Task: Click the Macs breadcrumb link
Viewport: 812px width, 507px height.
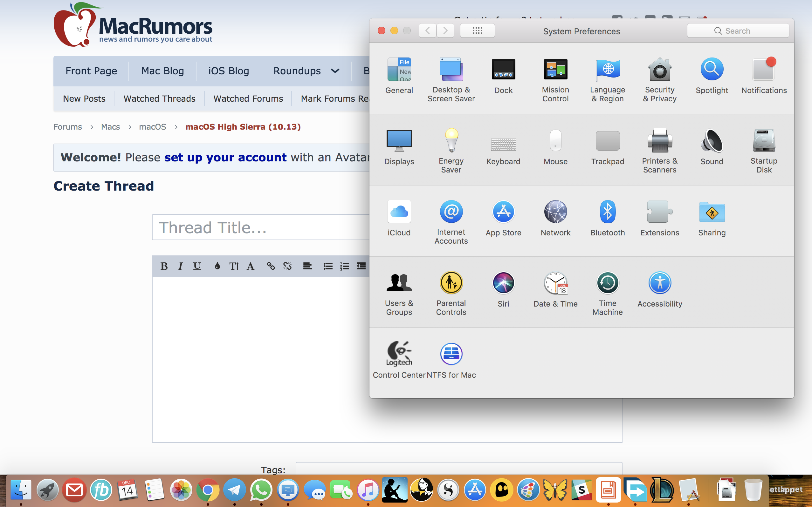Action: click(110, 127)
